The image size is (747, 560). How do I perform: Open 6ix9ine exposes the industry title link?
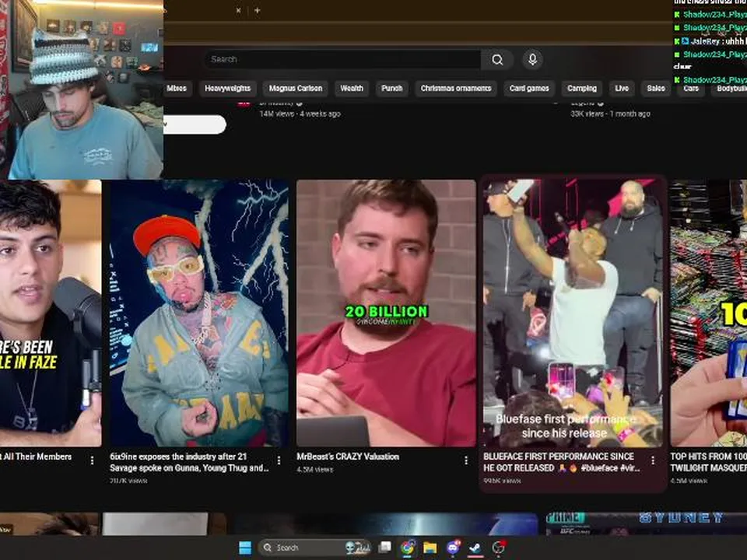(189, 462)
